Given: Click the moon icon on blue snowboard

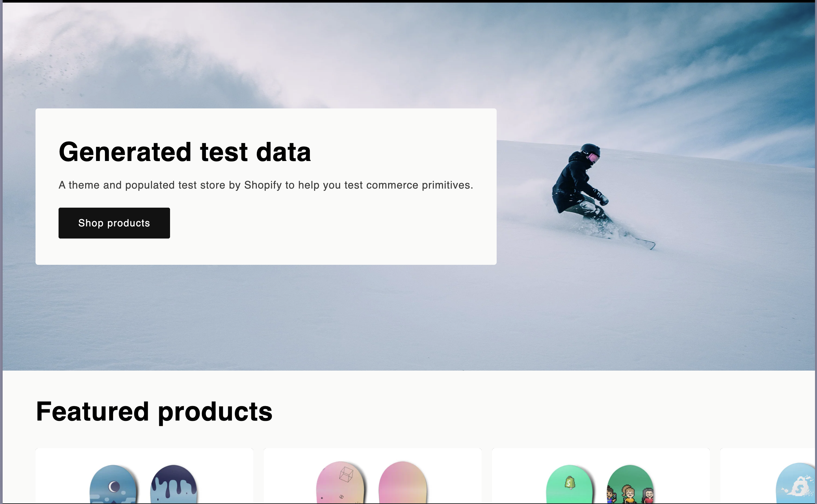Looking at the screenshot, I should click(x=114, y=486).
